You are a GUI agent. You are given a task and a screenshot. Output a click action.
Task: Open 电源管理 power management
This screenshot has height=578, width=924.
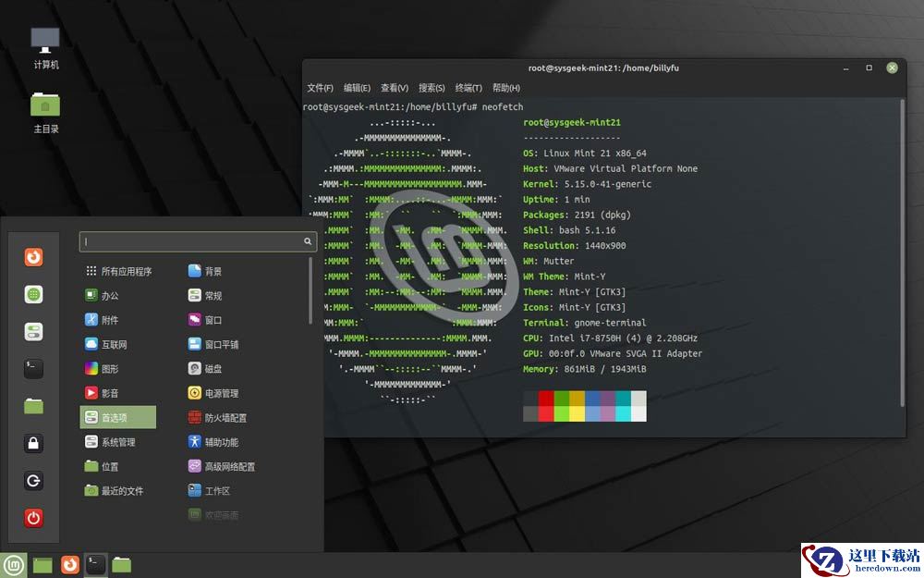(x=213, y=393)
